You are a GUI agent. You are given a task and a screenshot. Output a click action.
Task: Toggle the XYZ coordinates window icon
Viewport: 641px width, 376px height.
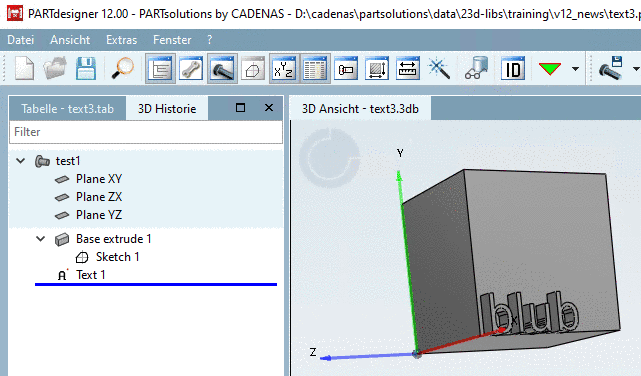click(284, 68)
